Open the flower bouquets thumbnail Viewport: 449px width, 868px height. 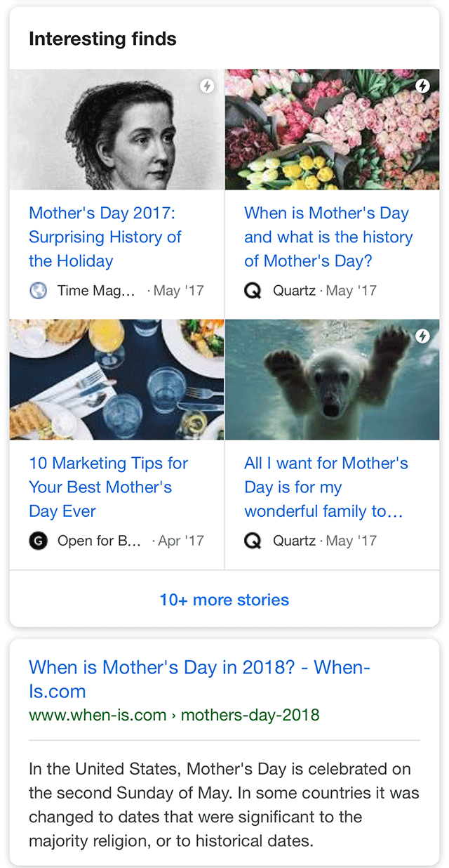pos(332,130)
